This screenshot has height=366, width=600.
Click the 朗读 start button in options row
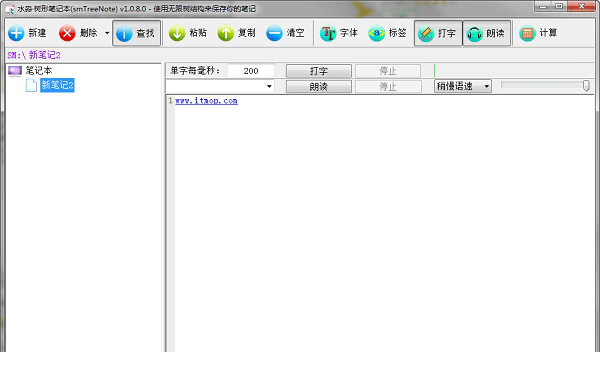(318, 87)
